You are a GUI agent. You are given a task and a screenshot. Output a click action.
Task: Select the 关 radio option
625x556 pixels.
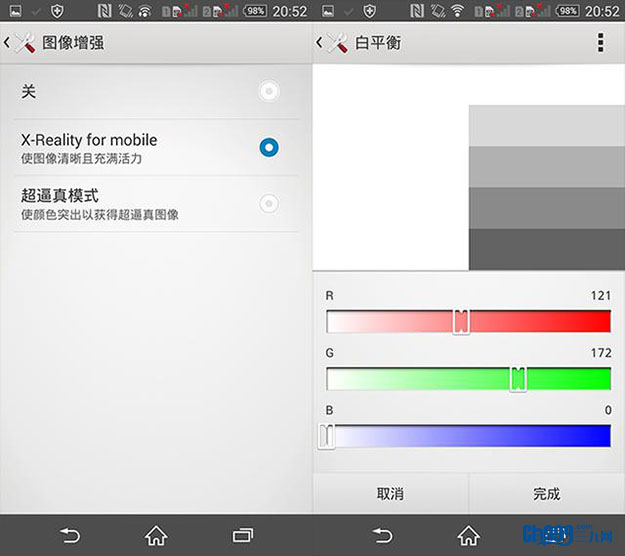(x=269, y=91)
